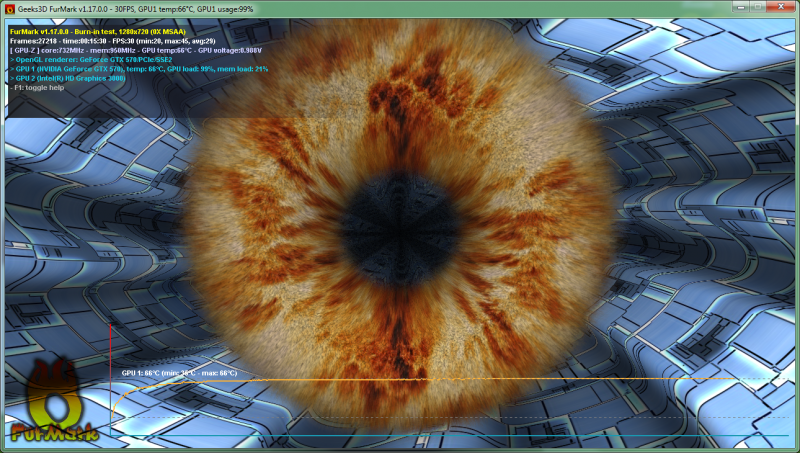Viewport: 800px width, 453px height.
Task: Select the OpenGL renderer info line
Action: point(91,59)
